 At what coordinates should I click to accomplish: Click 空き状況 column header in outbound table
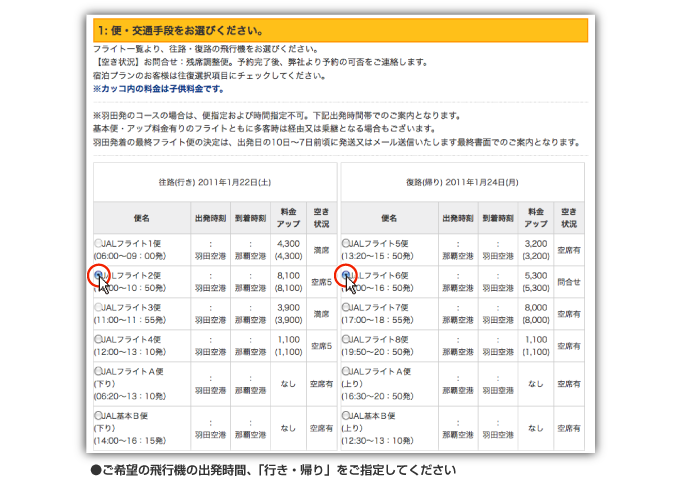coord(321,218)
